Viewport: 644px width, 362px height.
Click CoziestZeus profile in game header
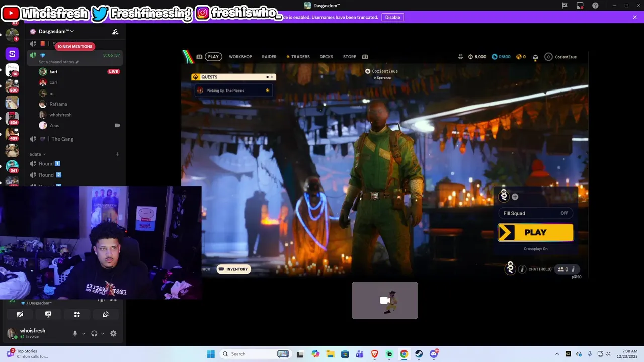click(x=561, y=57)
